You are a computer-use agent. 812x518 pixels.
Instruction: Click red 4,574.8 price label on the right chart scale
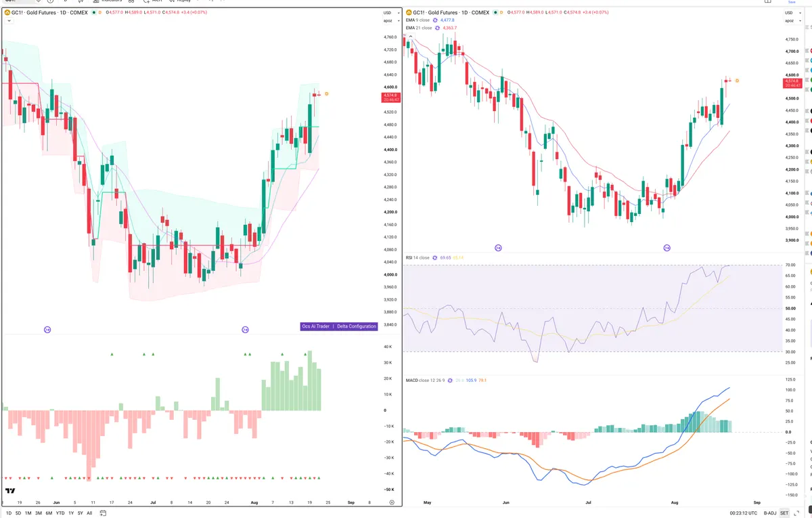[792, 83]
